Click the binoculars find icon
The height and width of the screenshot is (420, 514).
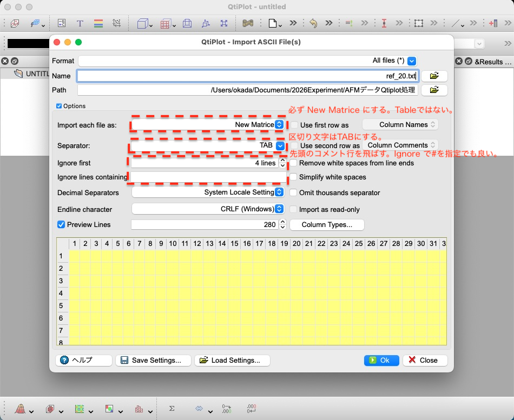(x=248, y=23)
